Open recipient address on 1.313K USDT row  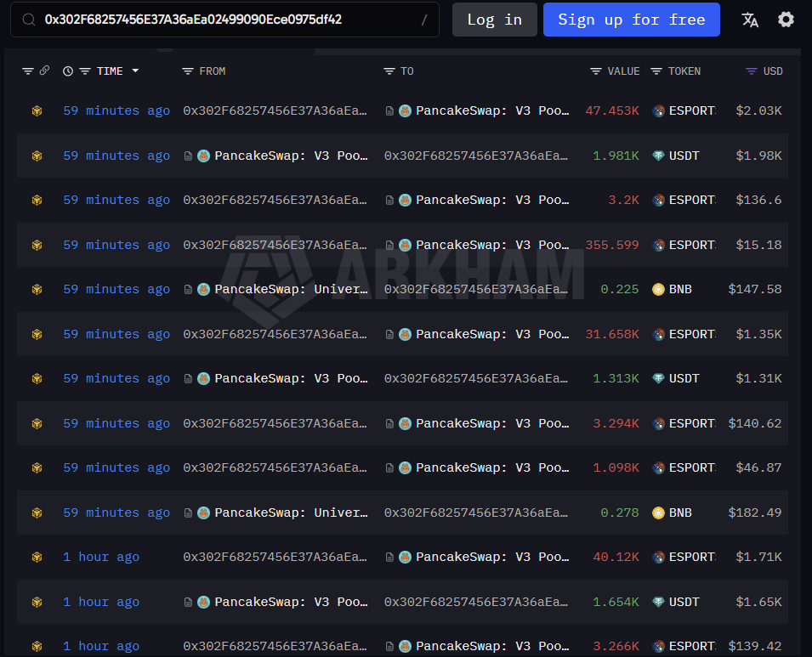(476, 379)
